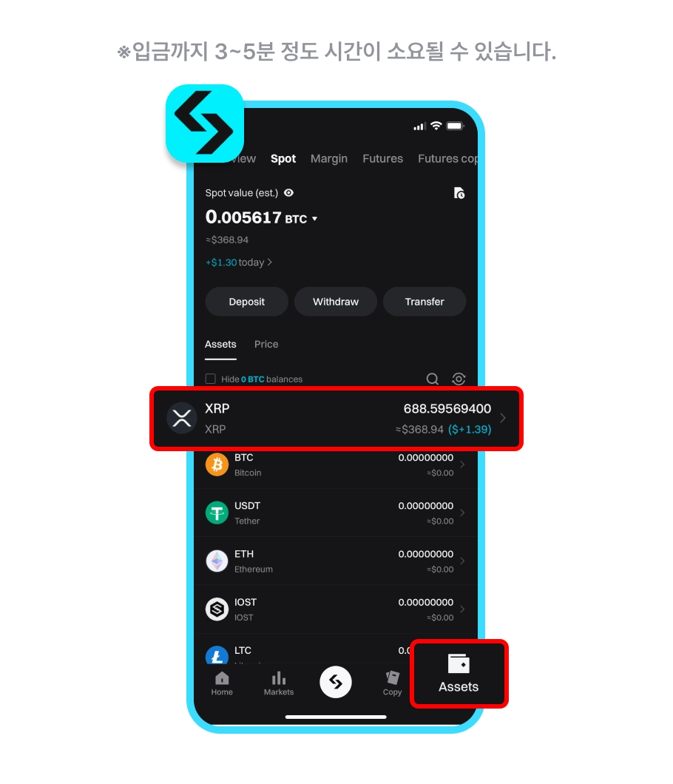
Task: Open the USDT Tether asset row
Action: tap(336, 513)
